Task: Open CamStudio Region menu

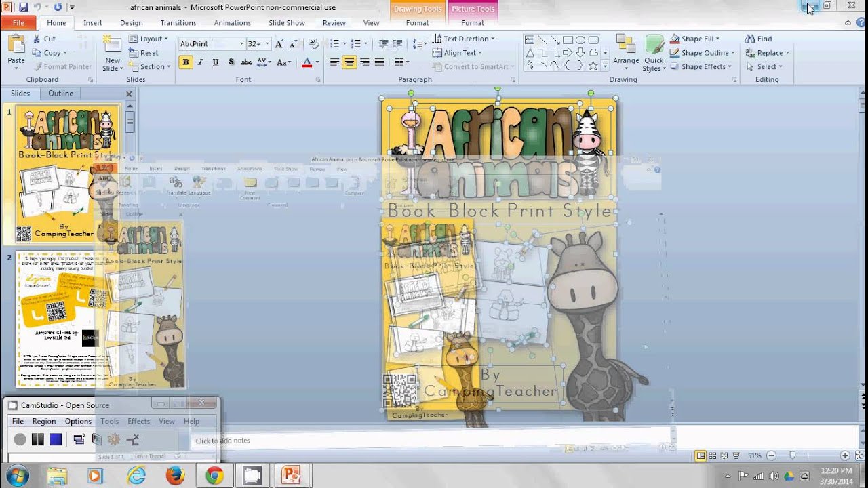Action: 44,421
